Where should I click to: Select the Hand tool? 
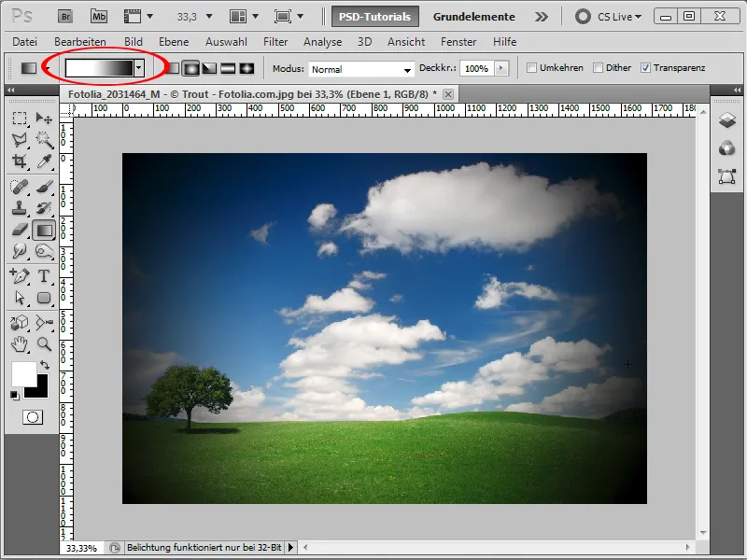point(20,343)
